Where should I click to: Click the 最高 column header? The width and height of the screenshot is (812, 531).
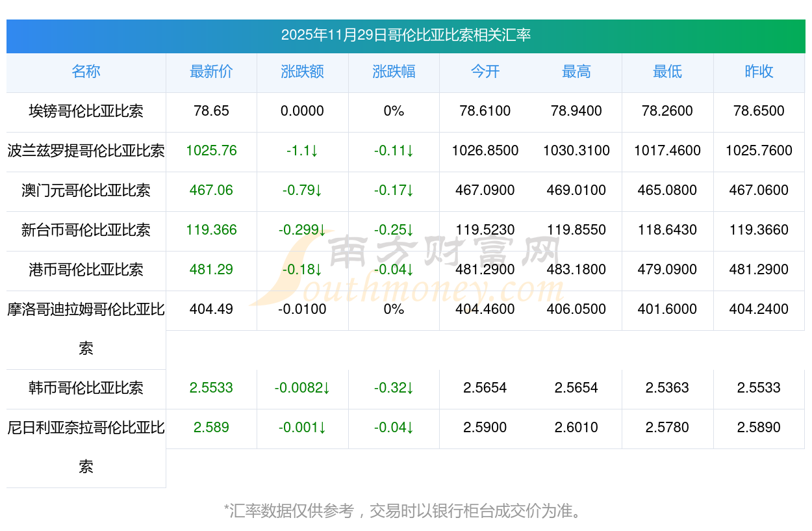576,71
